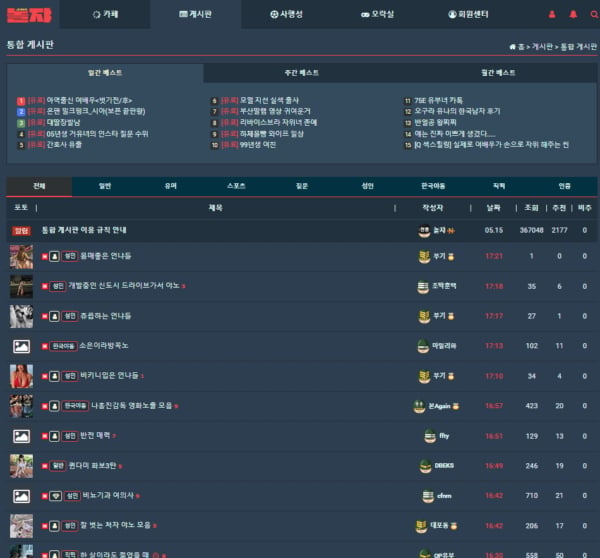Select the 질문 category tab
Viewport: 600px width, 558px height.
[x=302, y=186]
